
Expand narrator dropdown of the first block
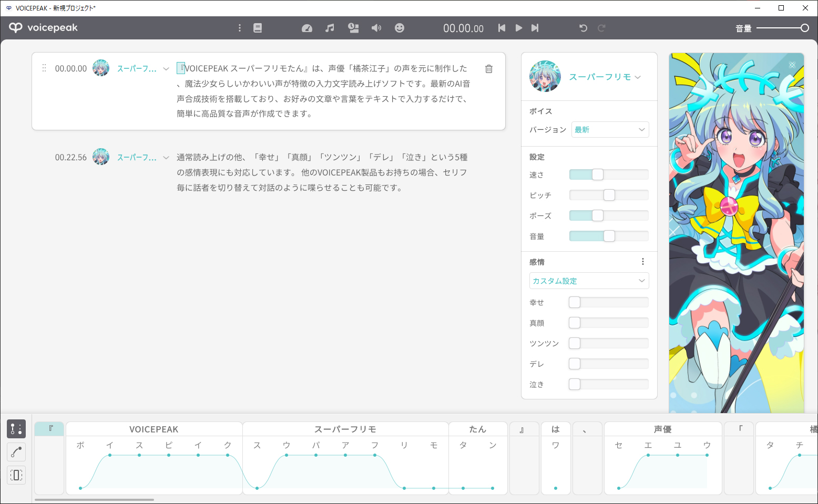tap(166, 69)
